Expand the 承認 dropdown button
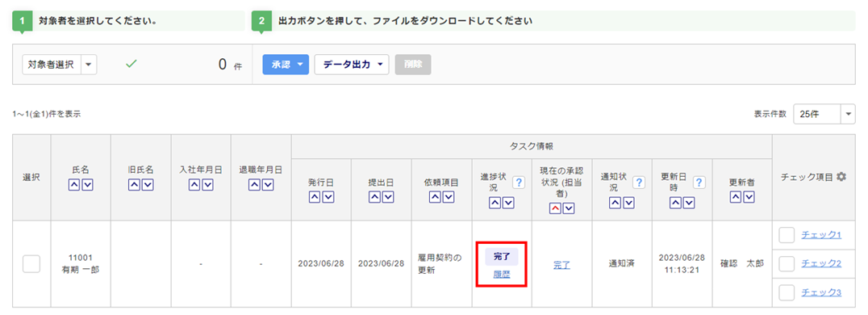 (286, 65)
